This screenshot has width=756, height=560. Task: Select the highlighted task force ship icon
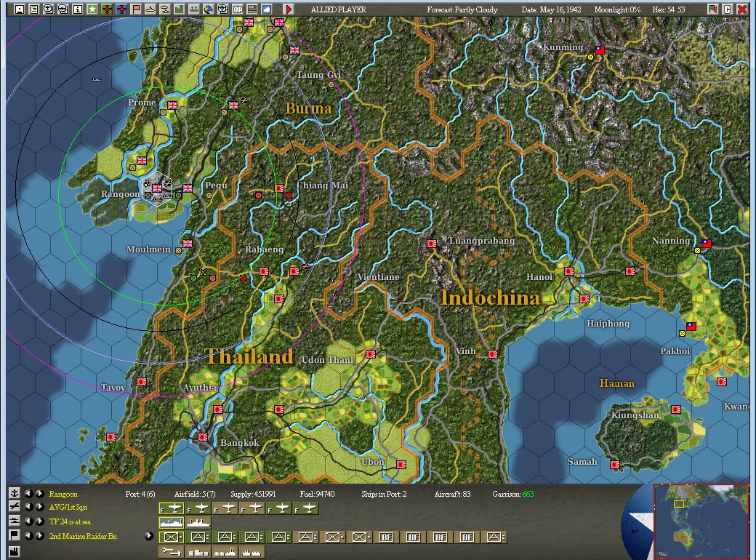tap(171, 522)
